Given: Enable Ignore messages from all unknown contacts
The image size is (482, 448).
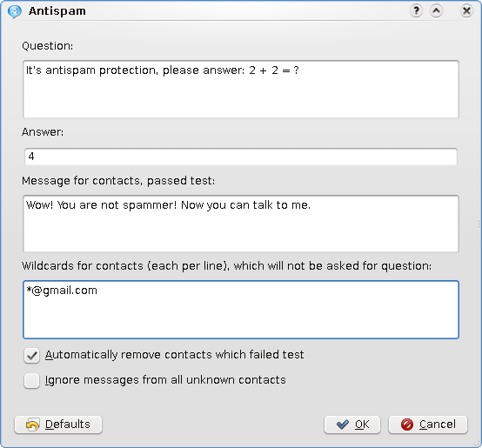Looking at the screenshot, I should pos(31,381).
